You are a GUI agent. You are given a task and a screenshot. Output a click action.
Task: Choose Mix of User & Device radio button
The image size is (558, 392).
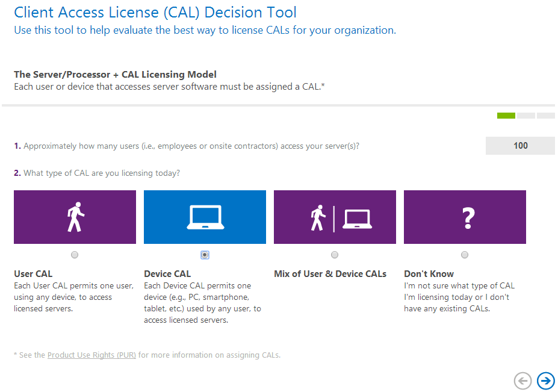click(x=335, y=255)
